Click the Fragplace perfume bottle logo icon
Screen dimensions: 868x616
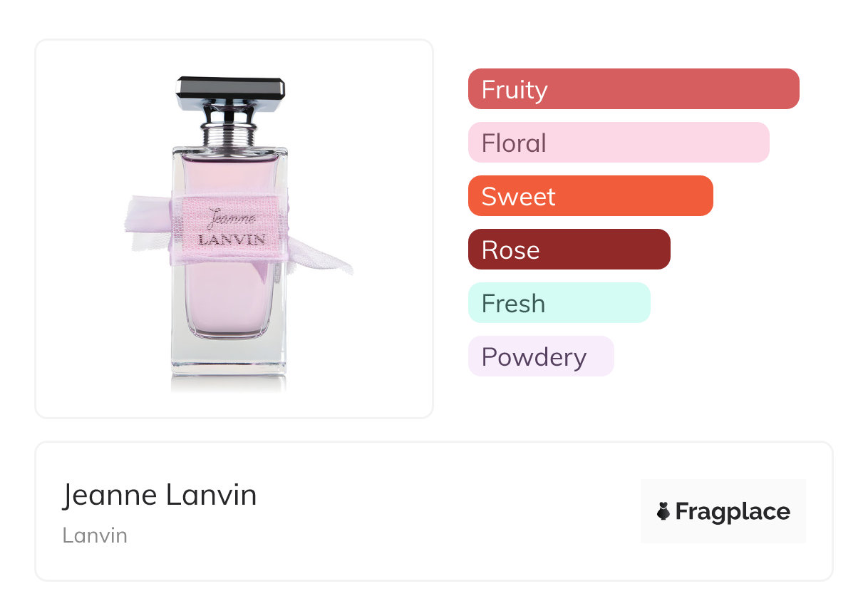tap(663, 511)
